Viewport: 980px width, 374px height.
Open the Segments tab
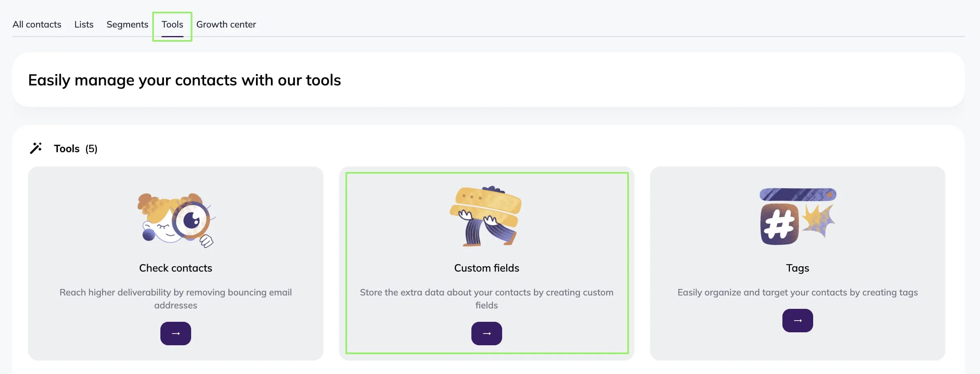click(127, 24)
